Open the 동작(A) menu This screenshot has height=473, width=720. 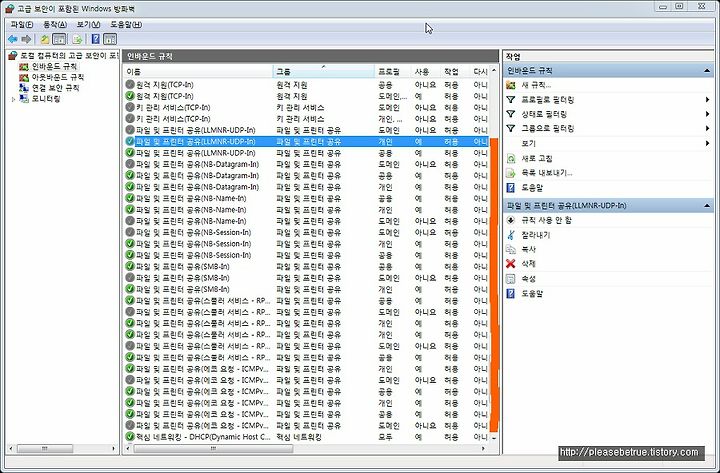[55, 24]
